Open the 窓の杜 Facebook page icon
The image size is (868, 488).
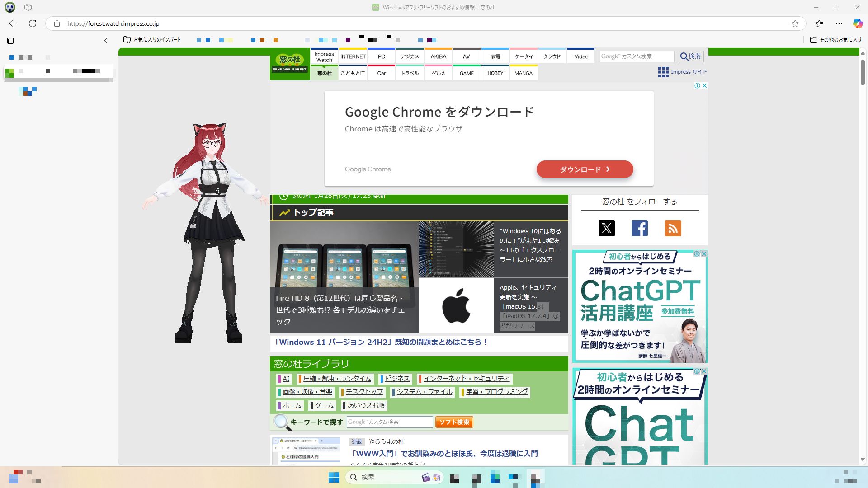pyautogui.click(x=639, y=228)
